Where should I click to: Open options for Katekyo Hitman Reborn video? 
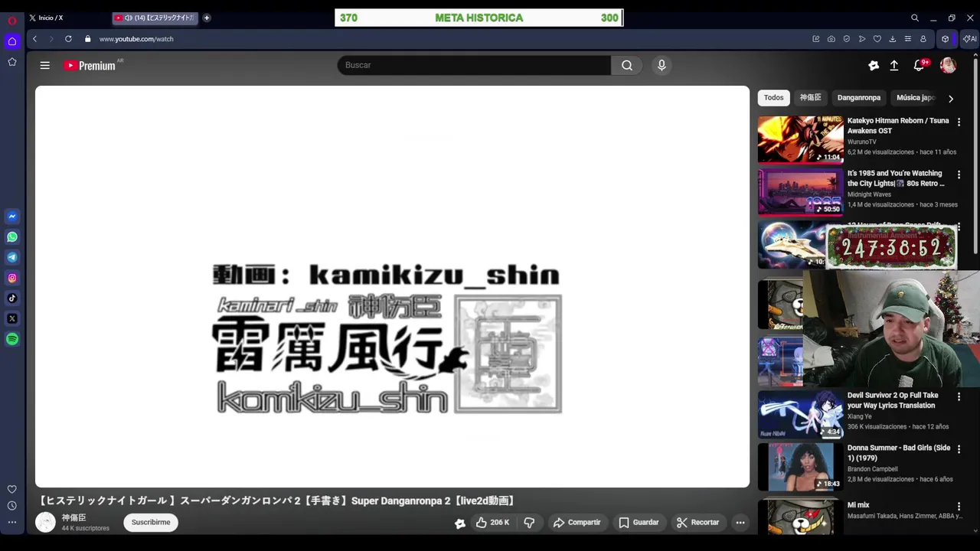(959, 122)
